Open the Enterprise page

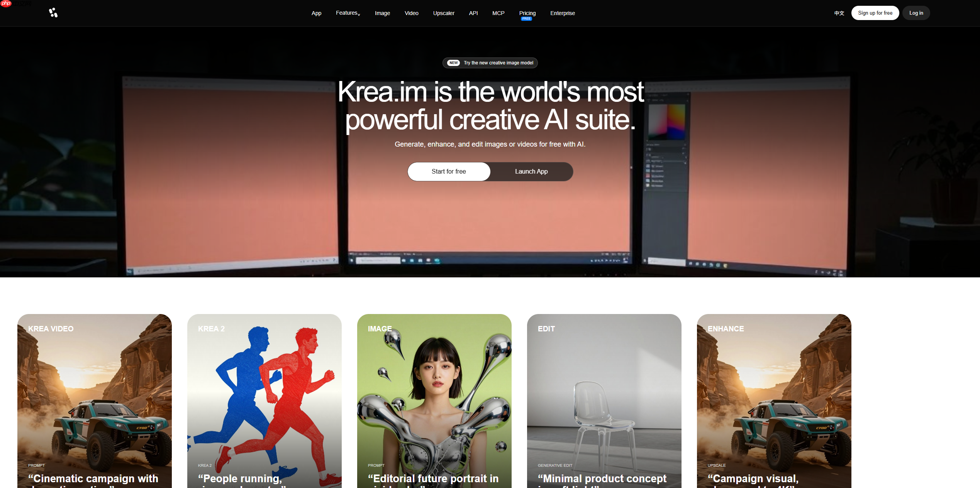point(563,13)
